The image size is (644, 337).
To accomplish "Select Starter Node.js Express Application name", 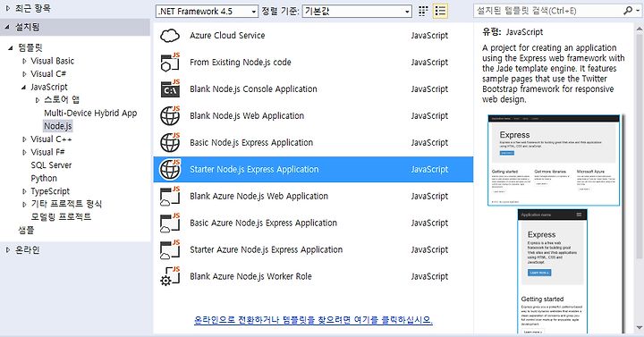I will click(x=254, y=169).
